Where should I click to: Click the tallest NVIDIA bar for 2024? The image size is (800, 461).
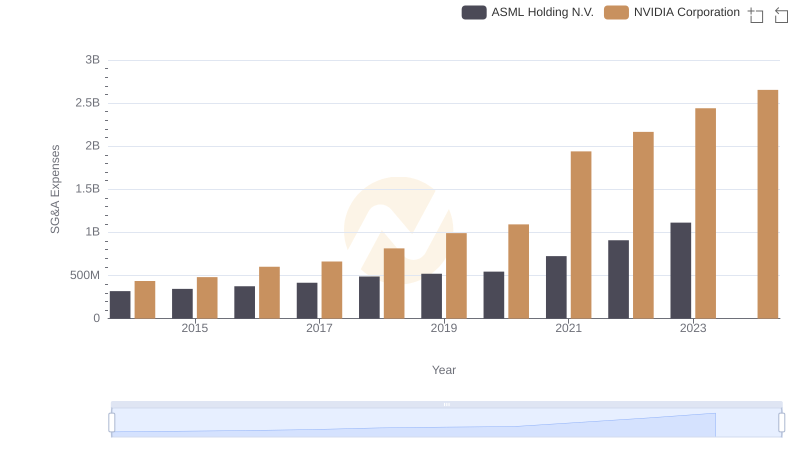tap(767, 204)
